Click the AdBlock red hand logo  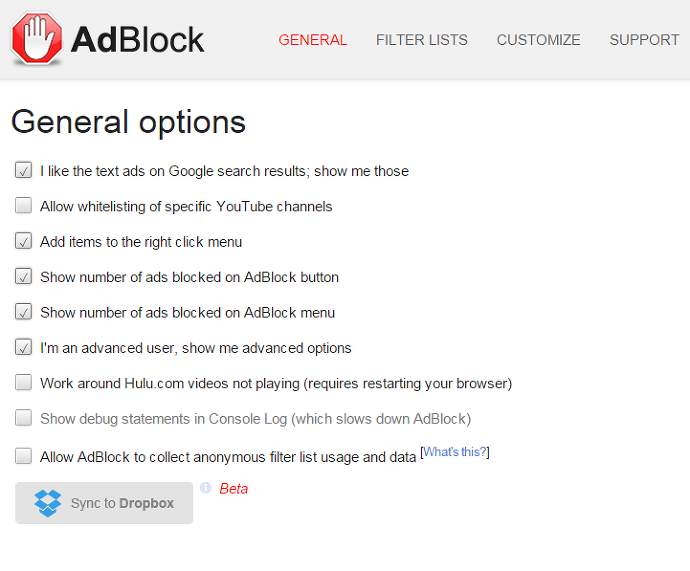click(37, 39)
